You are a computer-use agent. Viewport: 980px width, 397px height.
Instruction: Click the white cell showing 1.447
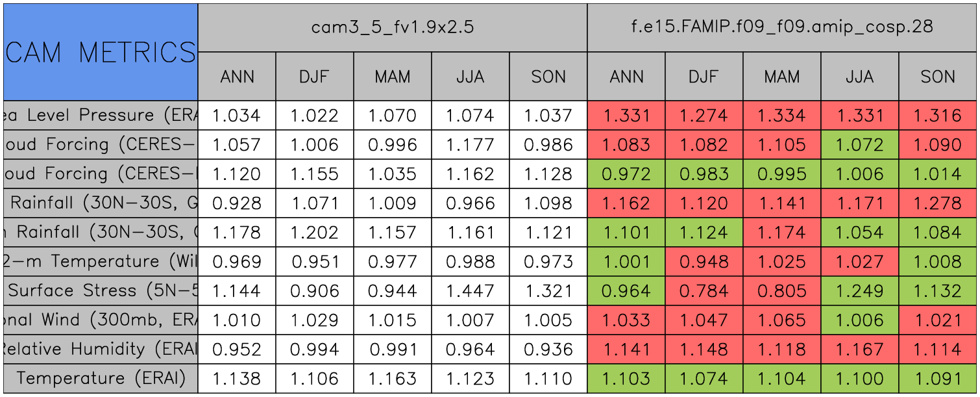[x=470, y=290]
